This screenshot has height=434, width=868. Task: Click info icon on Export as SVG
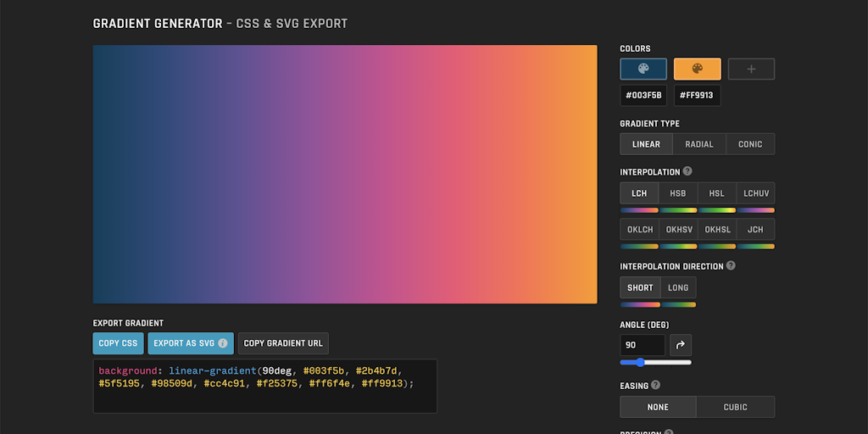pyautogui.click(x=223, y=343)
